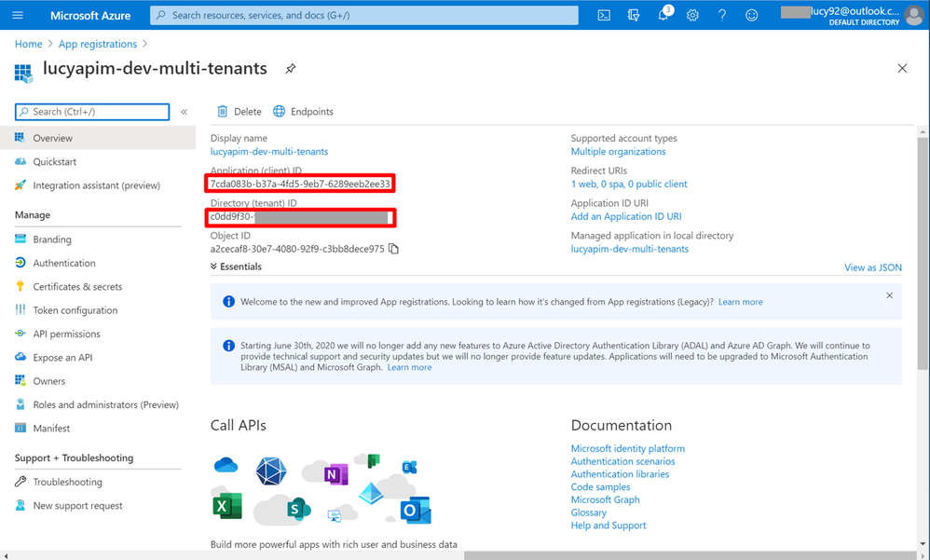
Task: Focus the sidebar Search (Ctrl+/) box
Action: [x=92, y=112]
